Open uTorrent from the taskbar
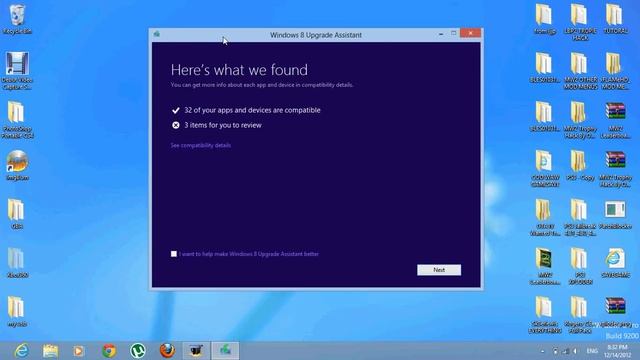 click(x=138, y=351)
